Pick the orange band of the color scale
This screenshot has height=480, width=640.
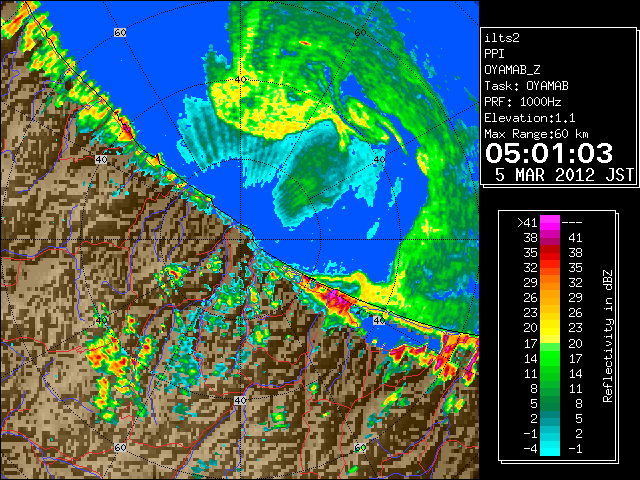(x=550, y=283)
